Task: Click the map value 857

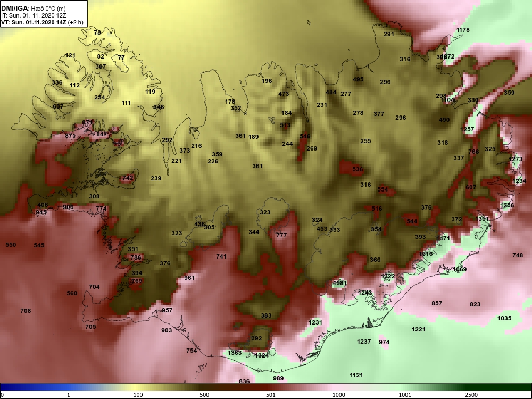Action: point(437,303)
